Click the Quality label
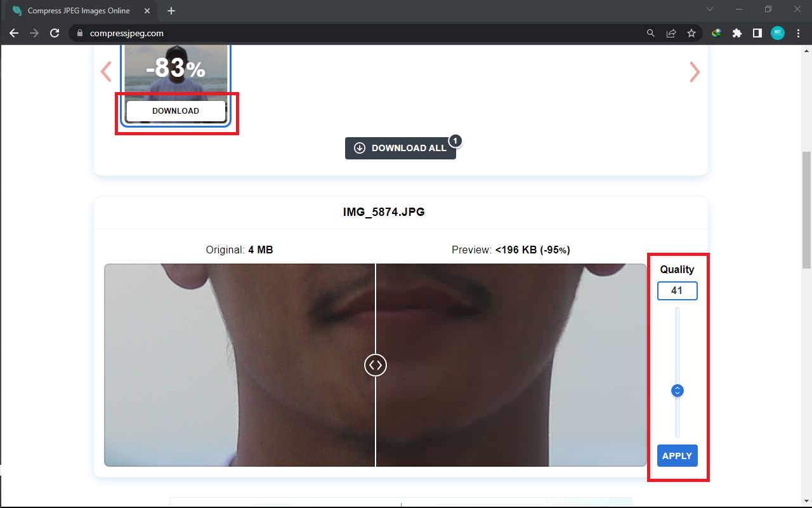This screenshot has height=508, width=812. [677, 269]
